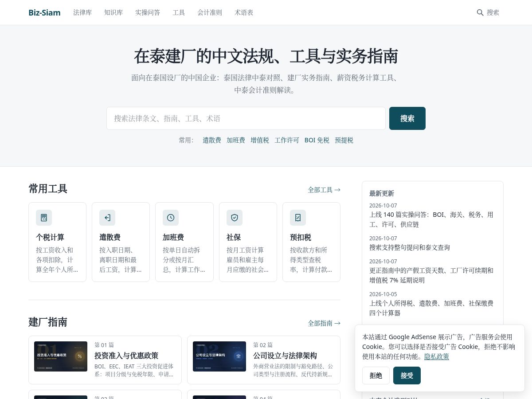Select the 增值税 quick search tag
This screenshot has width=532, height=399.
click(260, 140)
